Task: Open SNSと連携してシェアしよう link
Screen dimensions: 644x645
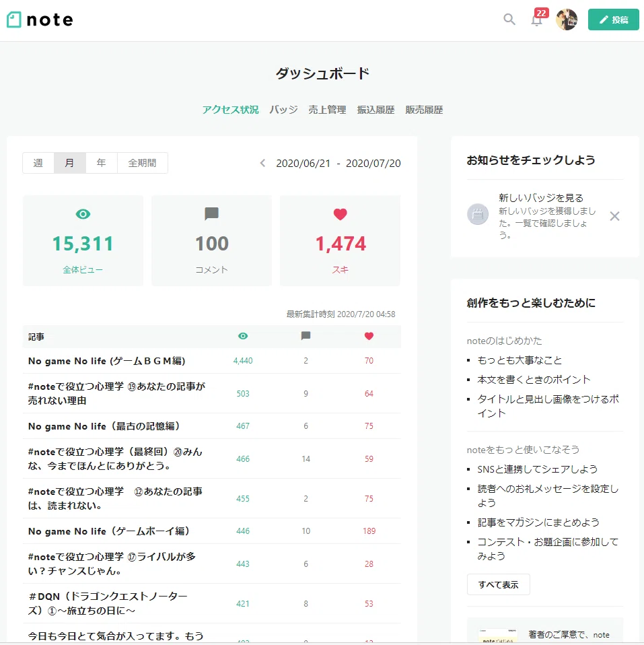Action: click(x=538, y=469)
